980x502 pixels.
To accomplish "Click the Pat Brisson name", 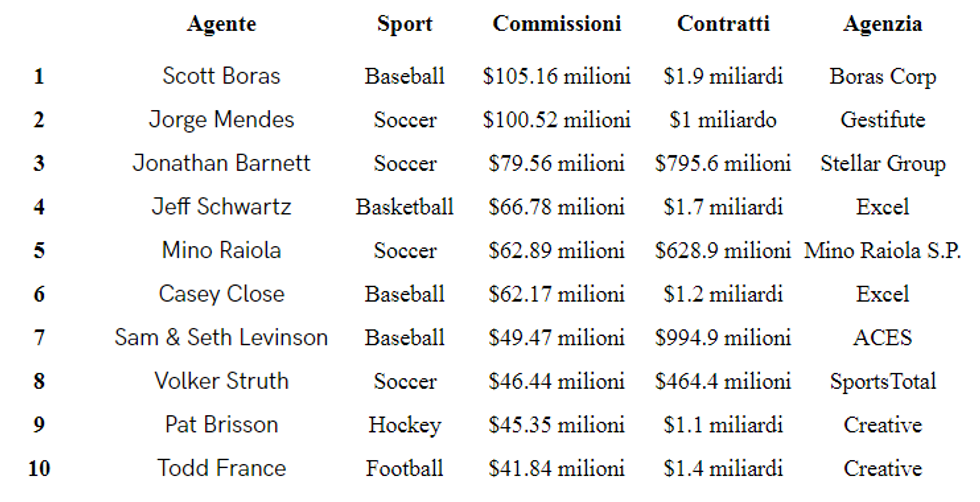I will (x=221, y=425).
